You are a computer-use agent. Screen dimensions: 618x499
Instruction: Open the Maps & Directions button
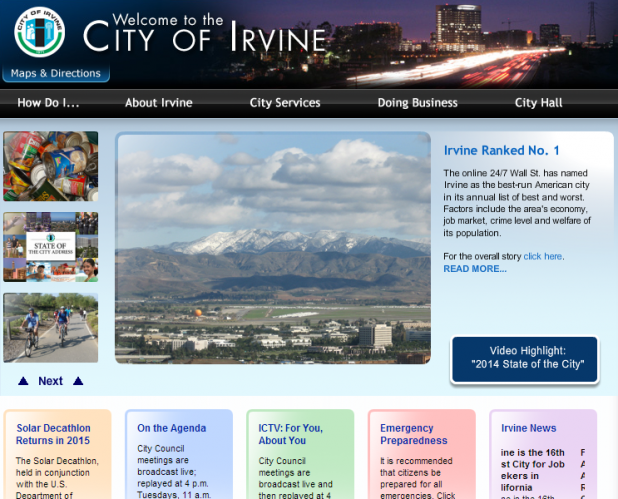point(57,74)
